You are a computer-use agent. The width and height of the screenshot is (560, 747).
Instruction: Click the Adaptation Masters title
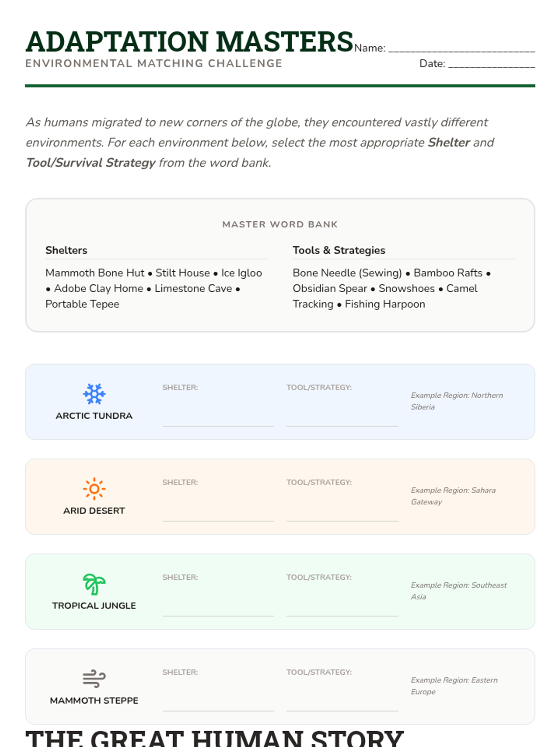click(189, 42)
